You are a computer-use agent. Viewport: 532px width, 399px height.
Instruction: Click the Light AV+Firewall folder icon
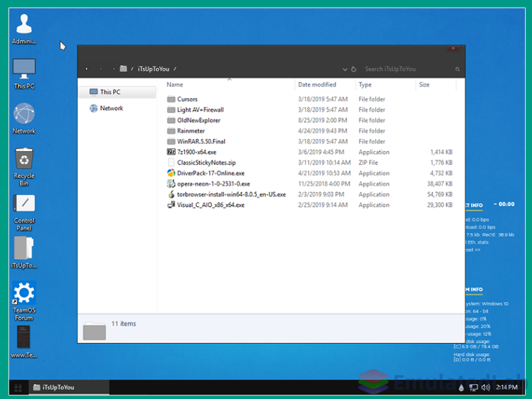point(172,110)
